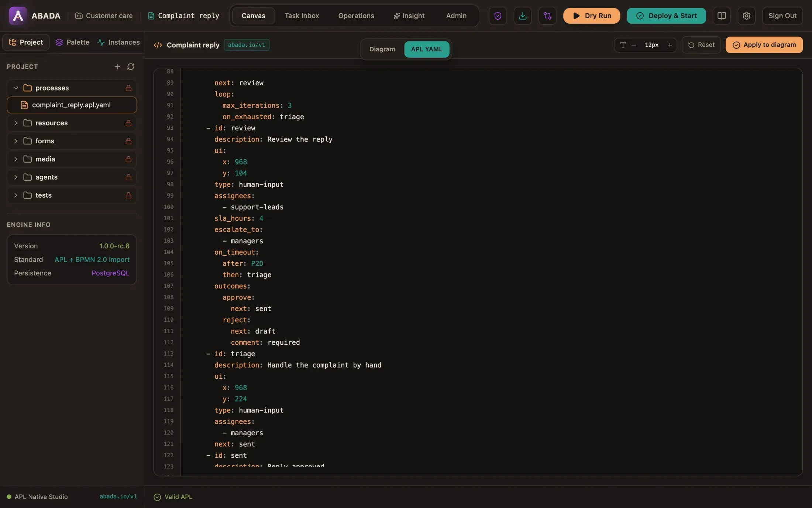
Task: Click lock icon on processes folder
Action: 128,88
